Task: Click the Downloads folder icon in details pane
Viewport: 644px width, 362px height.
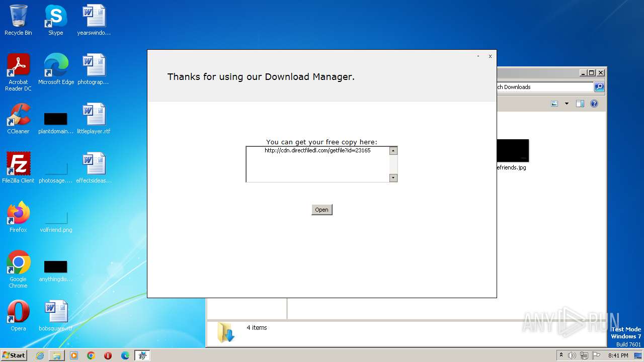Action: click(x=226, y=333)
